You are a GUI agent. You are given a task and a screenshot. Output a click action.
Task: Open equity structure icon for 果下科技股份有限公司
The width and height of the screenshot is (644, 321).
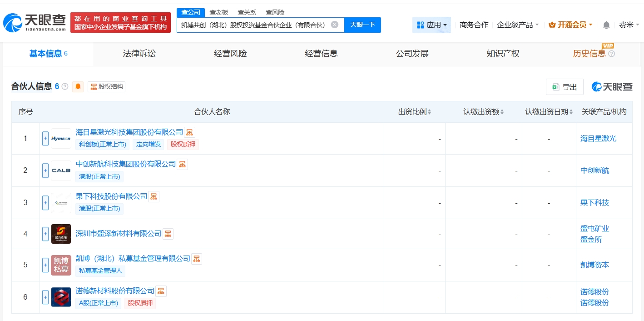click(x=154, y=196)
